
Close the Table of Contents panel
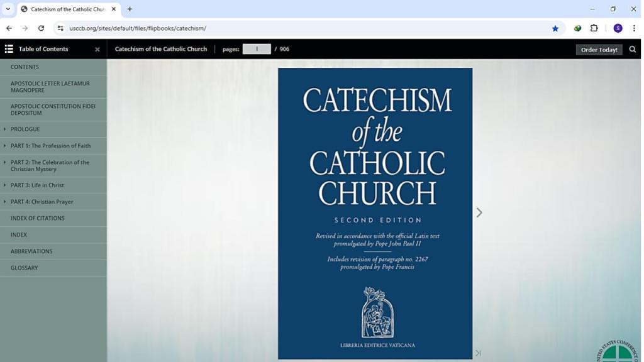click(x=97, y=50)
